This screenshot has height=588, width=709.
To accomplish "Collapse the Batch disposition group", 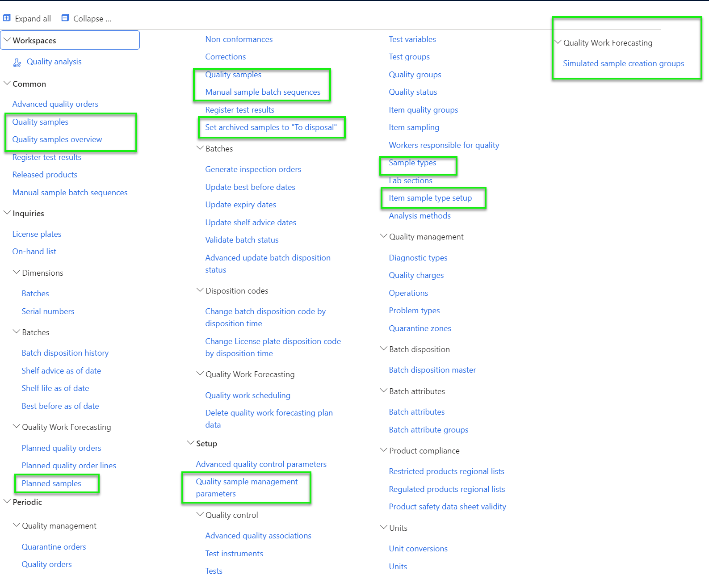I will [384, 349].
